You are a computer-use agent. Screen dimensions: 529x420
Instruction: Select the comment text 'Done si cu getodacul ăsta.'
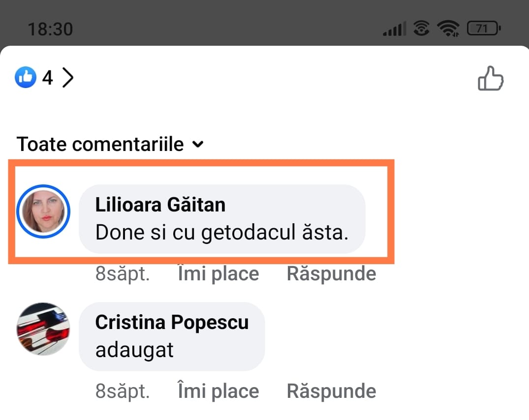221,232
